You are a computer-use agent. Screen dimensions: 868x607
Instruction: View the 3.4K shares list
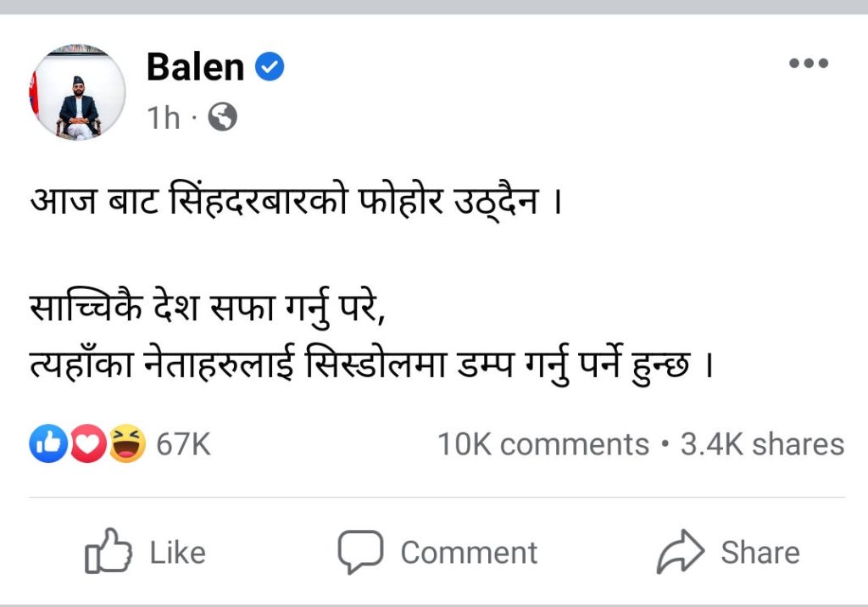pos(762,444)
